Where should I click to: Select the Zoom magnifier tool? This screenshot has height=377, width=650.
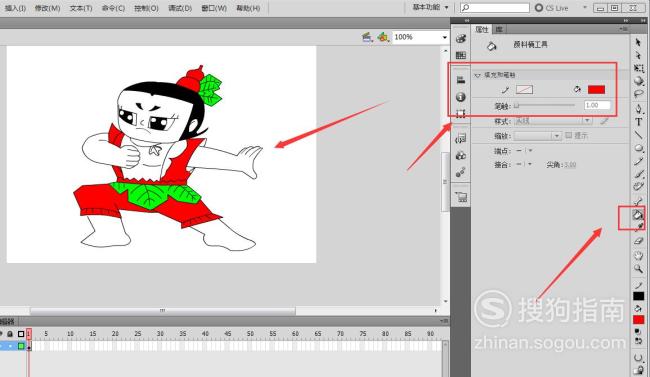[638, 269]
